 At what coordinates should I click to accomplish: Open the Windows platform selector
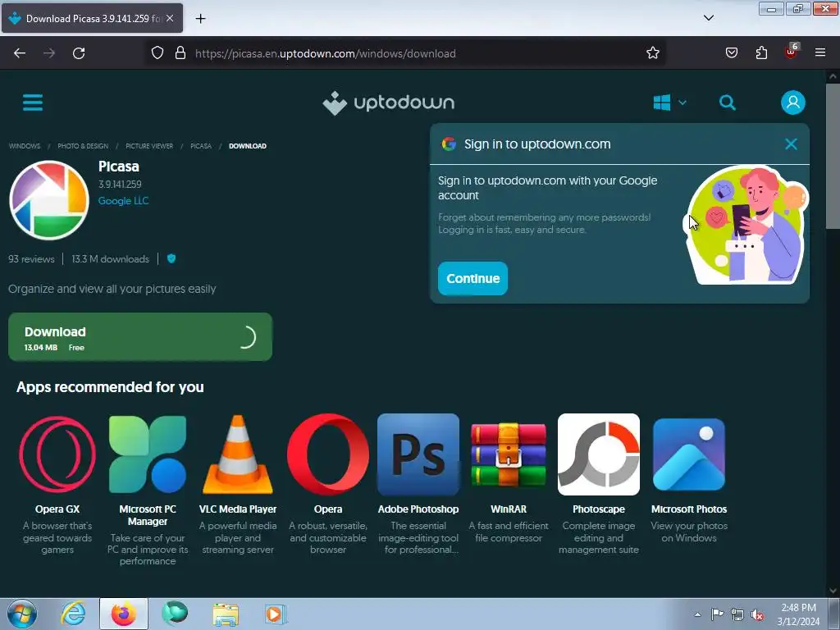[669, 103]
